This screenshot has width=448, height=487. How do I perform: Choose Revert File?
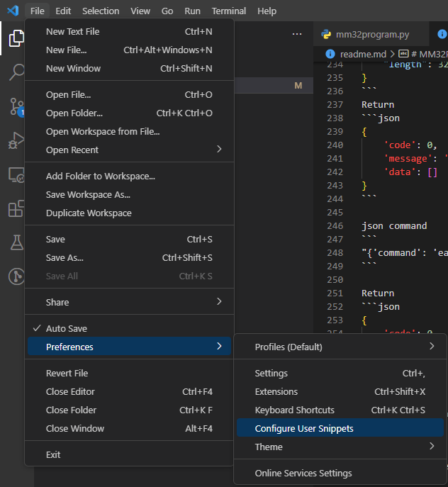pos(129,373)
